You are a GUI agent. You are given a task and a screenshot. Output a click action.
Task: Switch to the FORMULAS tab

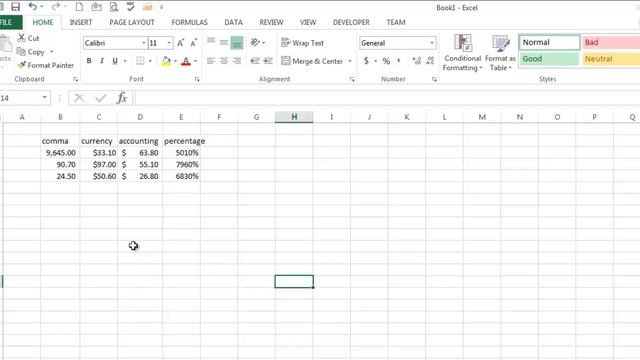pos(189,22)
